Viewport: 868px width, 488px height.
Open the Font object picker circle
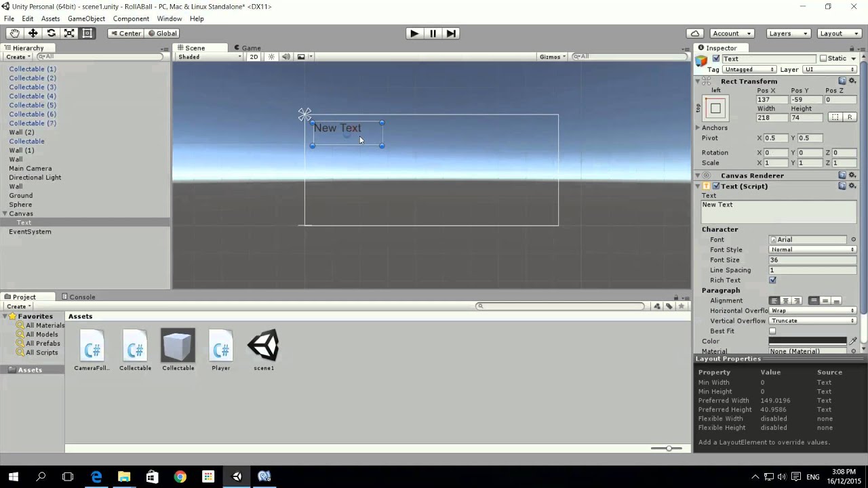coord(853,240)
